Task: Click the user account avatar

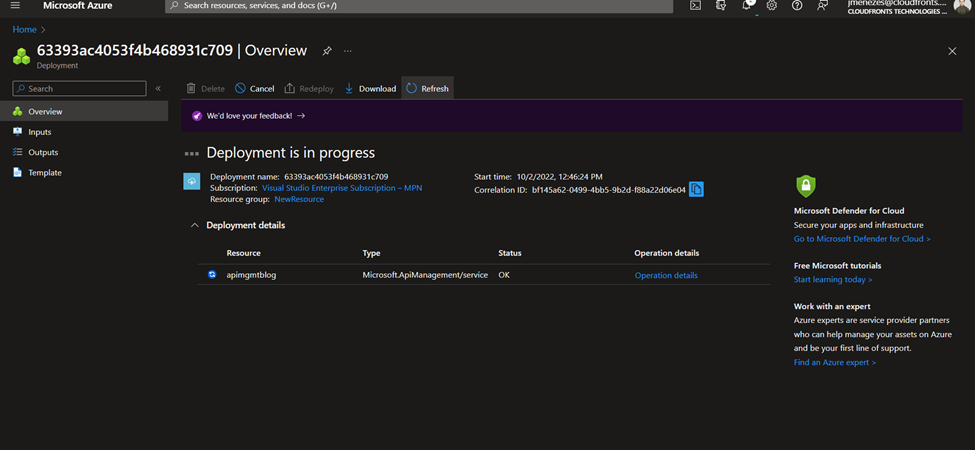Action: 961,5
